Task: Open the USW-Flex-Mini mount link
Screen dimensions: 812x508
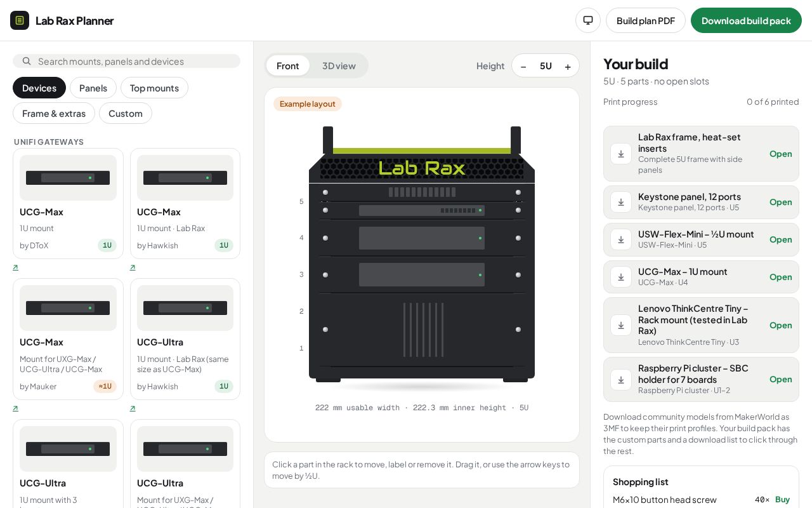Action: 781,239
